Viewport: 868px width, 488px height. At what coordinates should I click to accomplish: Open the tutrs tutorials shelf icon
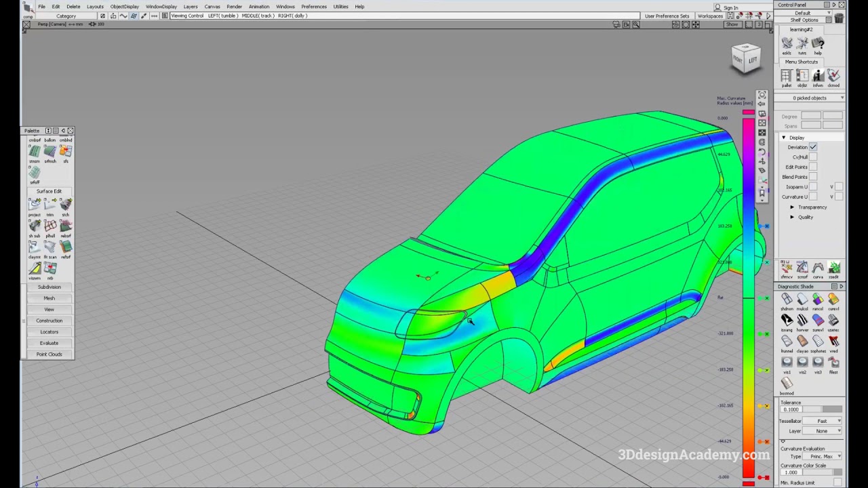tap(802, 43)
